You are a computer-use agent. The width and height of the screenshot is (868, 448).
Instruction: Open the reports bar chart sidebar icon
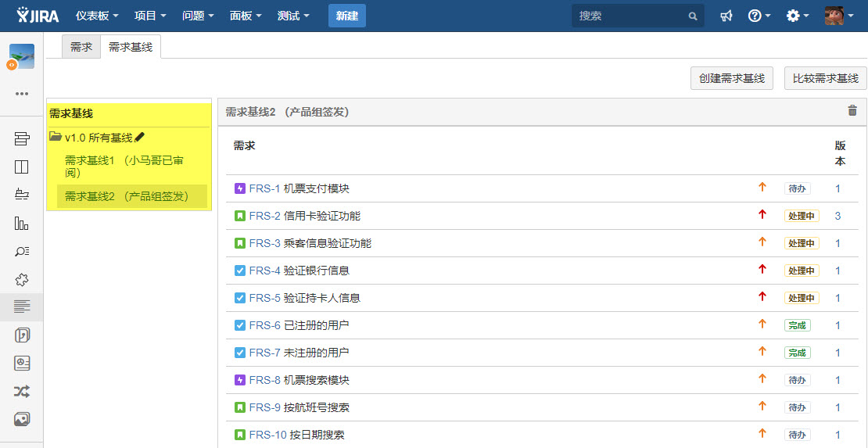[22, 224]
